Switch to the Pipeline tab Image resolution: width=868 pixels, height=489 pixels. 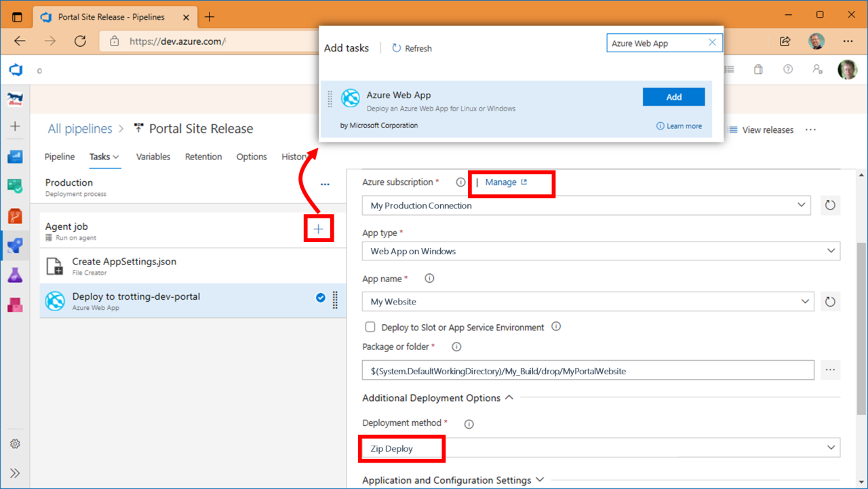click(60, 157)
